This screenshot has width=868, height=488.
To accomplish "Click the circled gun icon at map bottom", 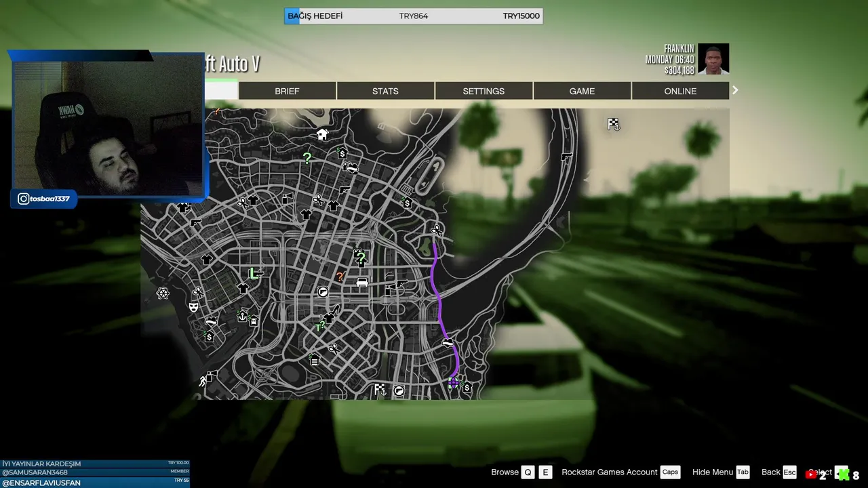I will [x=399, y=390].
